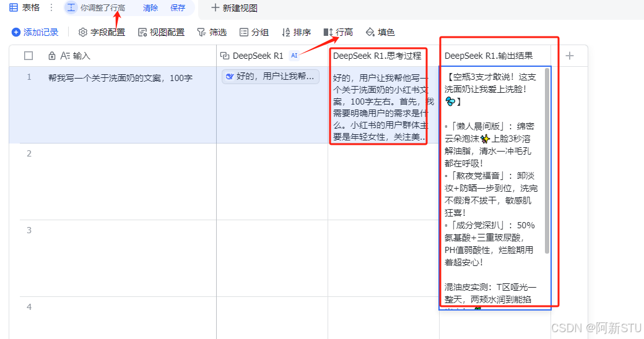Open 视图配置 view configuration
The height and width of the screenshot is (339, 644).
[161, 32]
